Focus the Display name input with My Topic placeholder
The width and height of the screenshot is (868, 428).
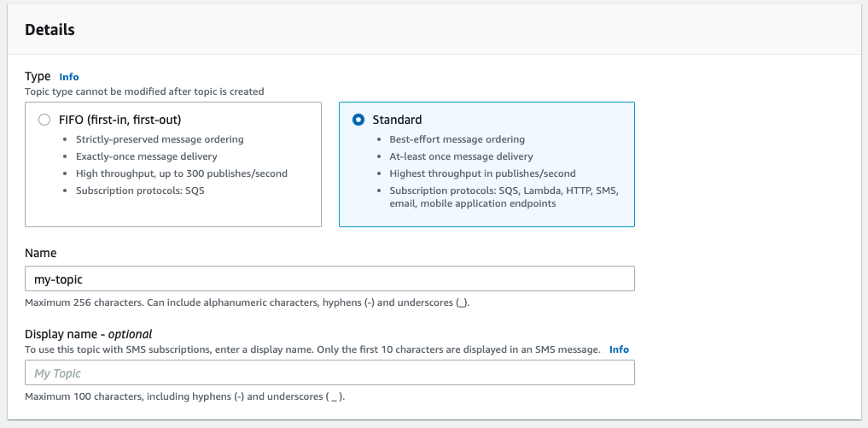pyautogui.click(x=329, y=373)
